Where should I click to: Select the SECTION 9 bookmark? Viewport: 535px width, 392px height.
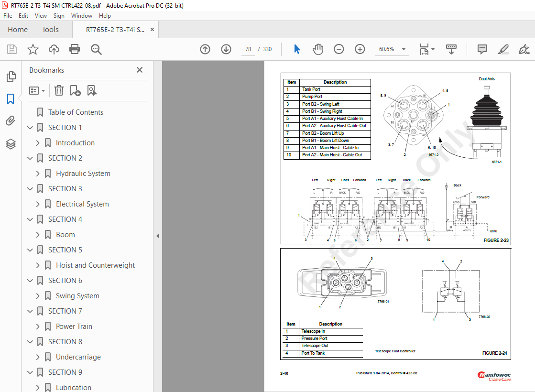click(x=65, y=372)
